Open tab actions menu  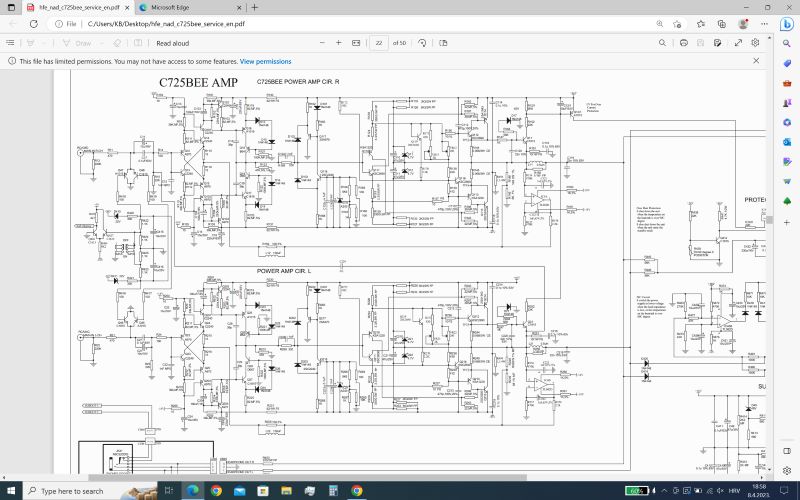[x=11, y=8]
